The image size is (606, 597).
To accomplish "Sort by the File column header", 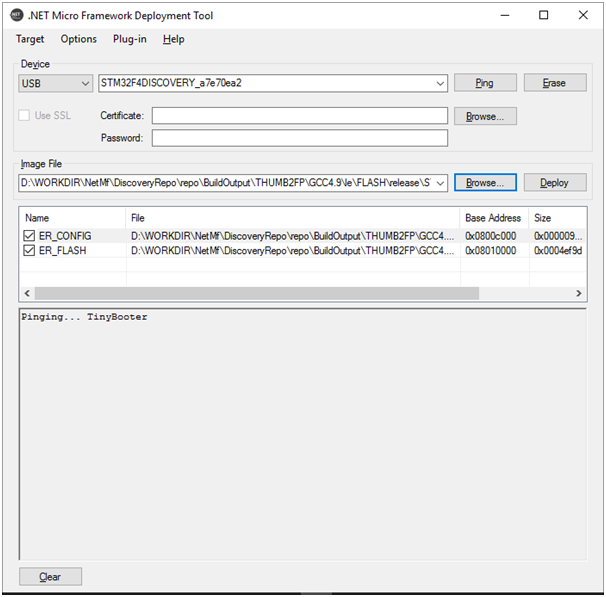I will (x=293, y=218).
